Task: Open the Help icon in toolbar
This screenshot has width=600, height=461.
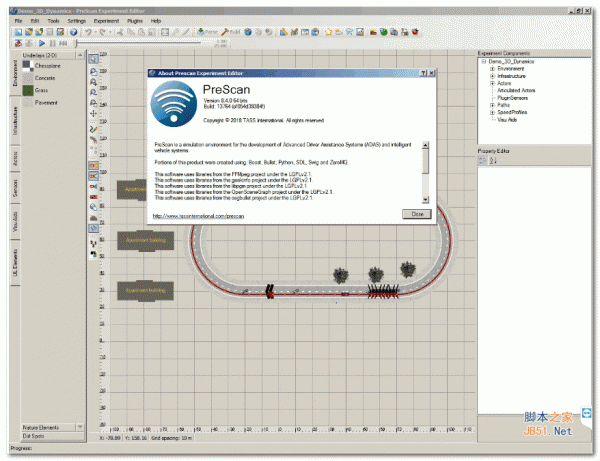Action: 75,32
